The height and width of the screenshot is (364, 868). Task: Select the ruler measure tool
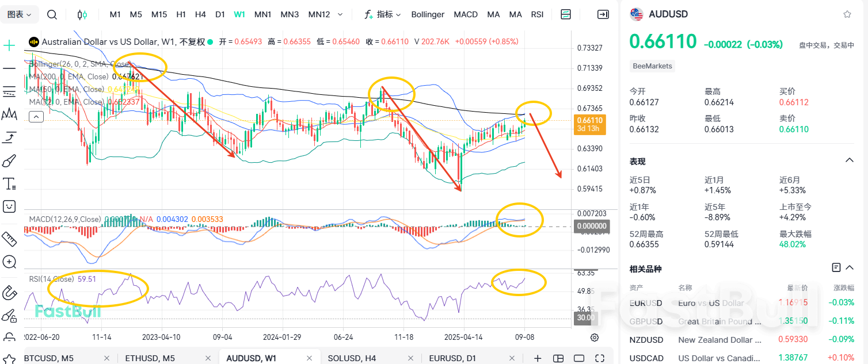9,238
